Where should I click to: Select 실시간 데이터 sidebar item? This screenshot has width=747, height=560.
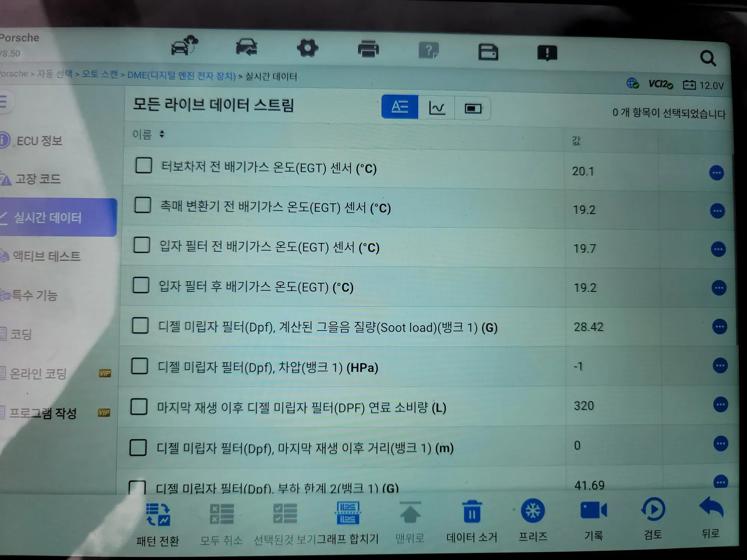(x=58, y=217)
